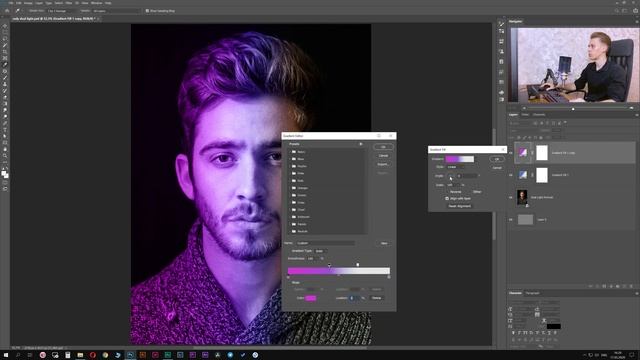Select the Move tool
This screenshot has width=640, height=360.
coord(5,26)
